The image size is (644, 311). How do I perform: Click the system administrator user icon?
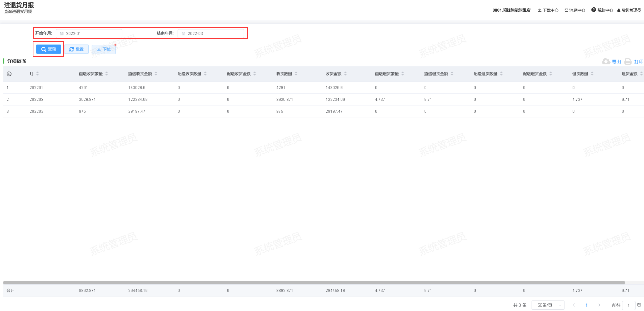pyautogui.click(x=619, y=10)
